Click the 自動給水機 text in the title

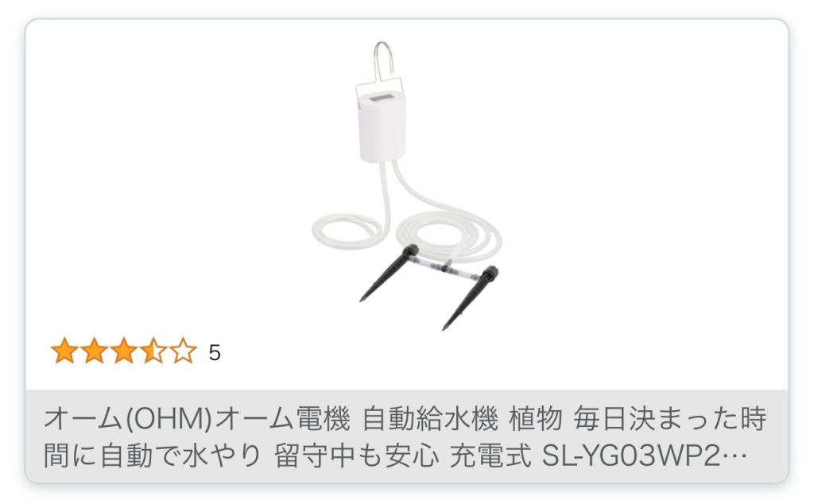pyautogui.click(x=430, y=419)
